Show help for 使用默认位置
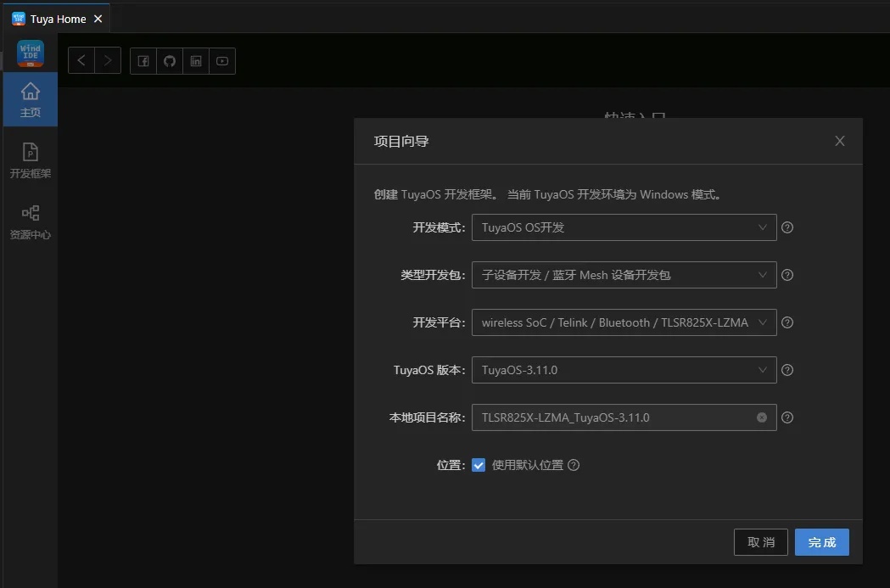This screenshot has width=890, height=588. 574,465
